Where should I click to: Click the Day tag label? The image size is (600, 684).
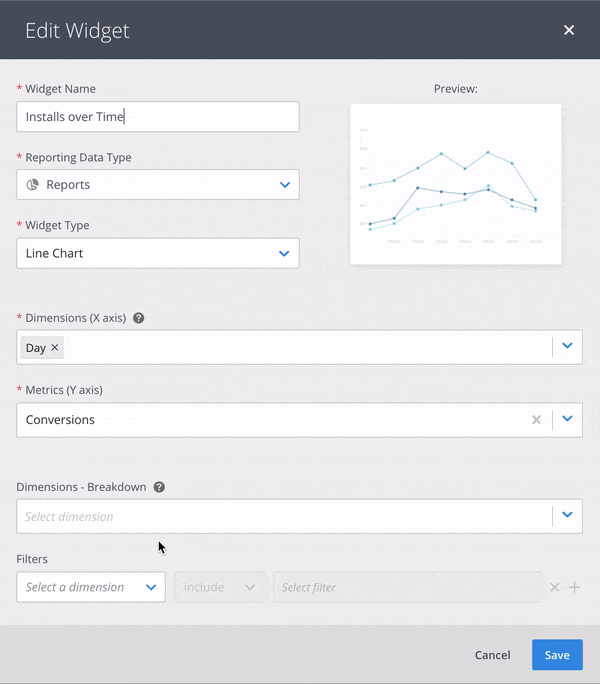click(36, 348)
